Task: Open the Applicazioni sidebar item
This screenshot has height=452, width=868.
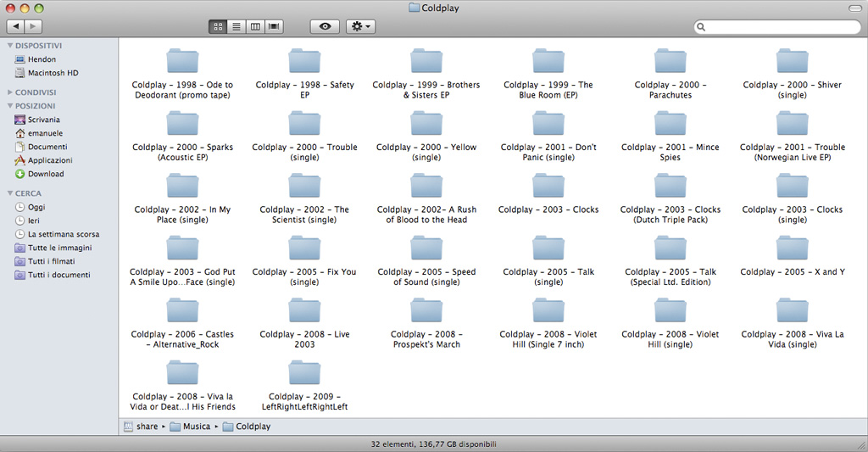Action: click(x=49, y=160)
